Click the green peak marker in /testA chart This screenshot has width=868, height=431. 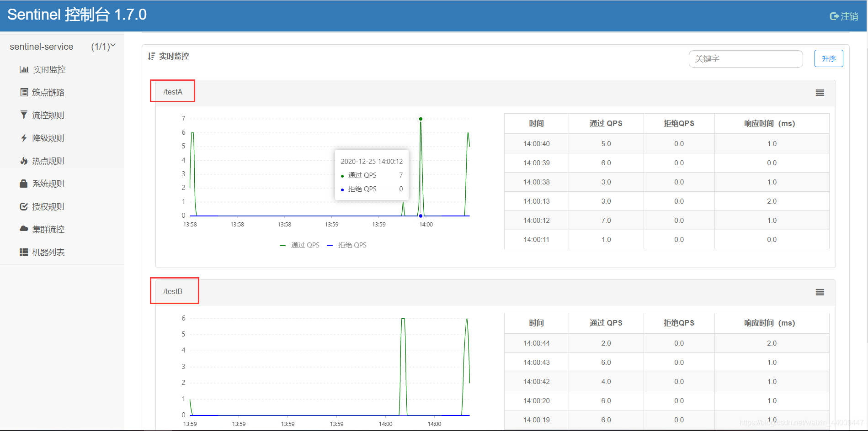coord(421,119)
